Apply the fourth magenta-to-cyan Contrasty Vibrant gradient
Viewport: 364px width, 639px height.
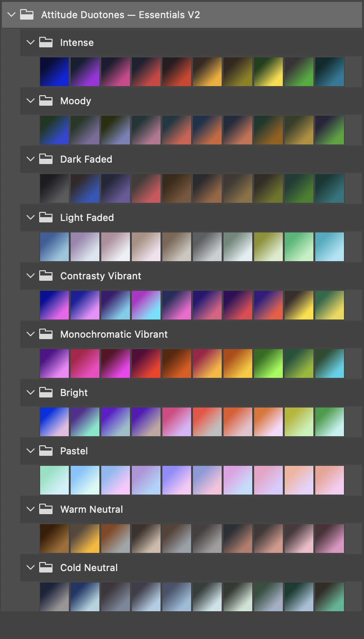[146, 305]
